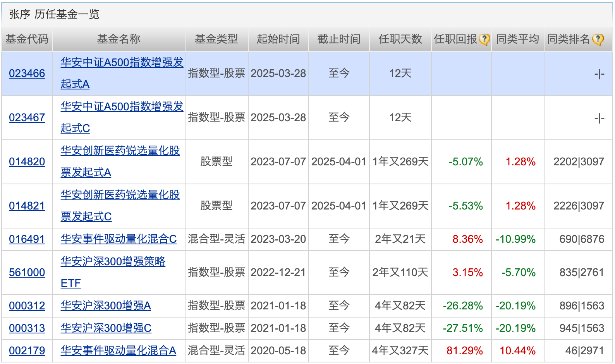615x364 pixels.
Task: Click the 2年又21天 tenure cell
Action: [400, 239]
